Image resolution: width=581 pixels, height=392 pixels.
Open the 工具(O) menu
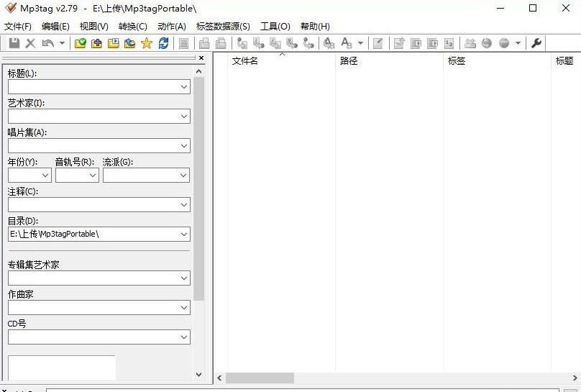(x=275, y=27)
